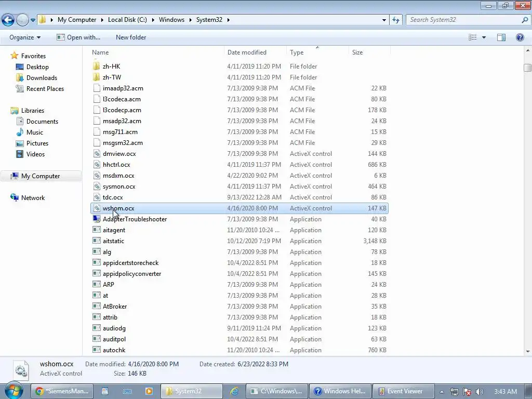Image resolution: width=532 pixels, height=399 pixels.
Task: Open the Organize menu
Action: point(25,37)
